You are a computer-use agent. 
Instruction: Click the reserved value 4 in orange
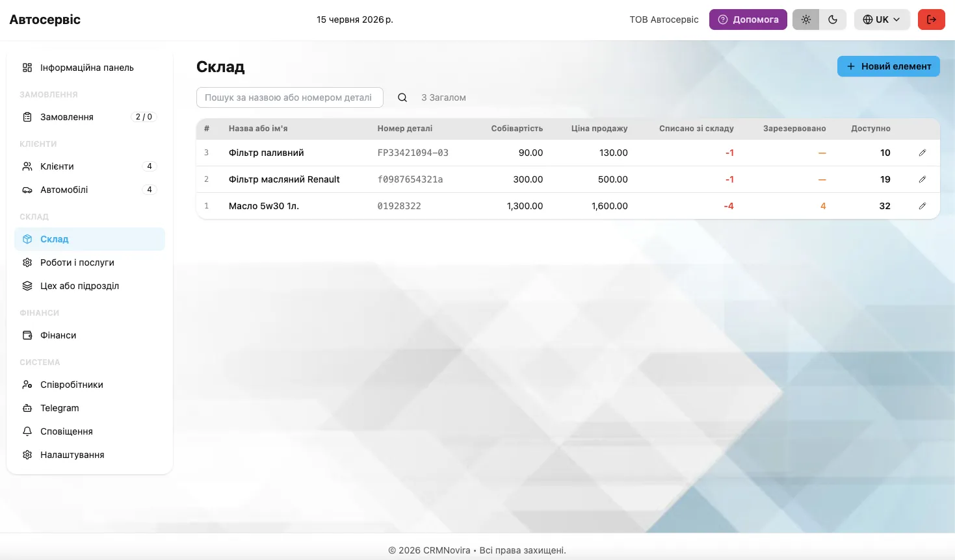(823, 206)
